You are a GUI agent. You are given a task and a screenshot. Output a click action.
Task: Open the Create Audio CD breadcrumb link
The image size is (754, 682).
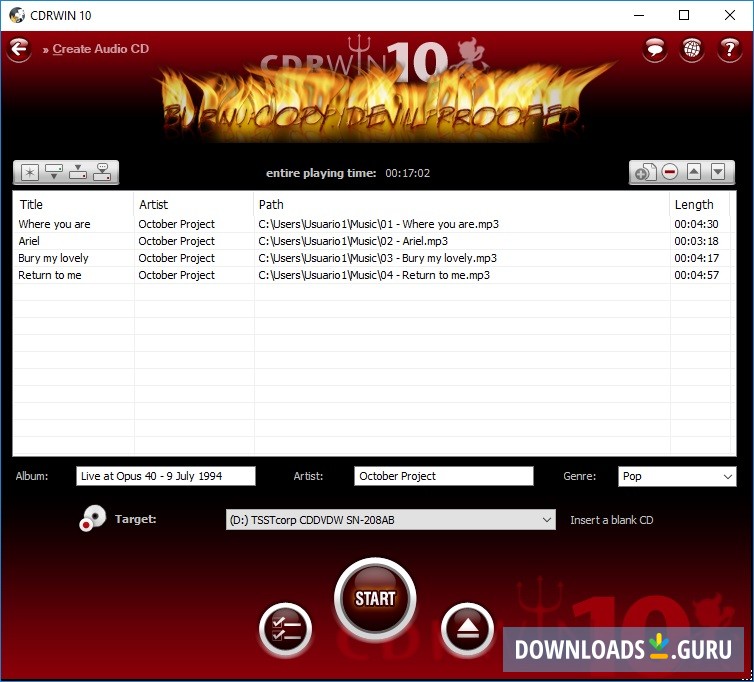point(101,49)
